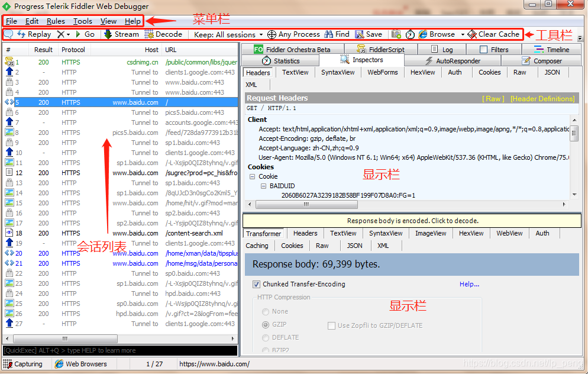Select the response WebView tab
The width and height of the screenshot is (588, 374).
(x=509, y=233)
